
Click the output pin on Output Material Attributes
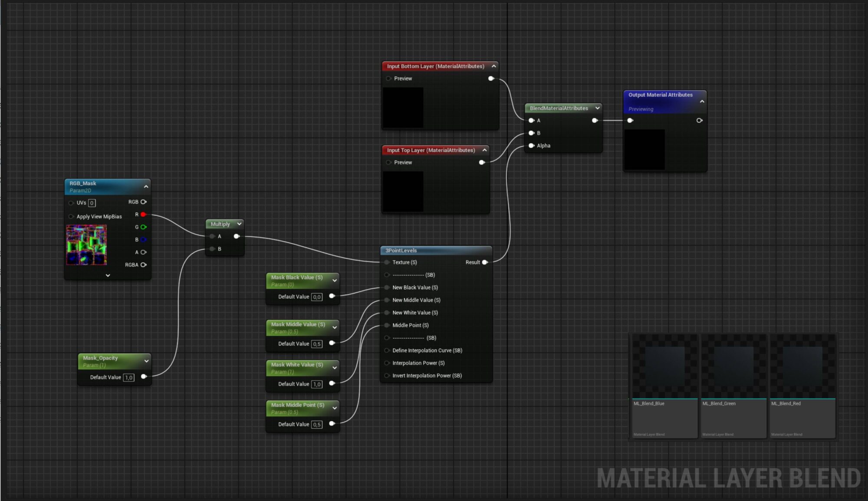tap(700, 121)
